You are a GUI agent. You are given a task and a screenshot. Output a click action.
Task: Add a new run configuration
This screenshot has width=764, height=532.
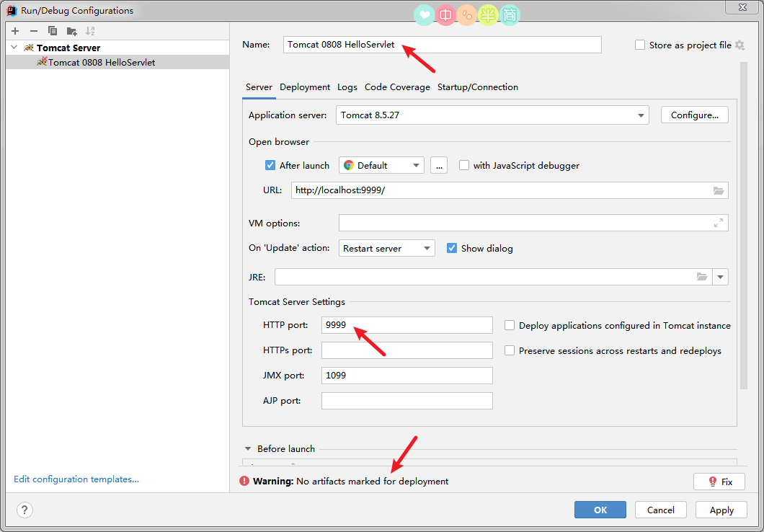tap(15, 31)
